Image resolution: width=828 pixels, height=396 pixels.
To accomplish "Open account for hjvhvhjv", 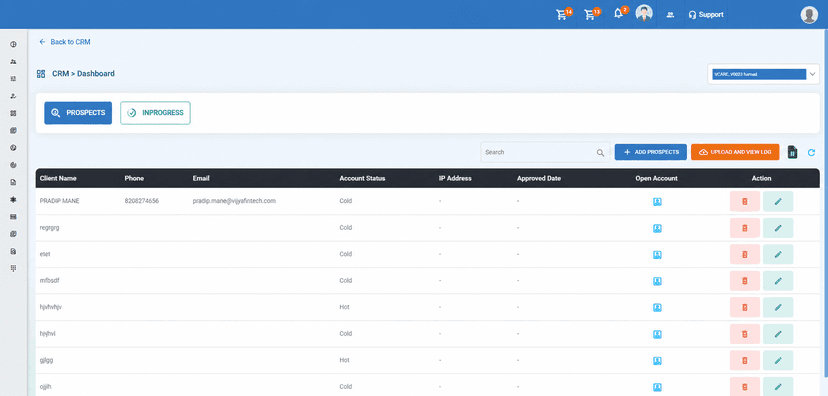I will tap(657, 307).
